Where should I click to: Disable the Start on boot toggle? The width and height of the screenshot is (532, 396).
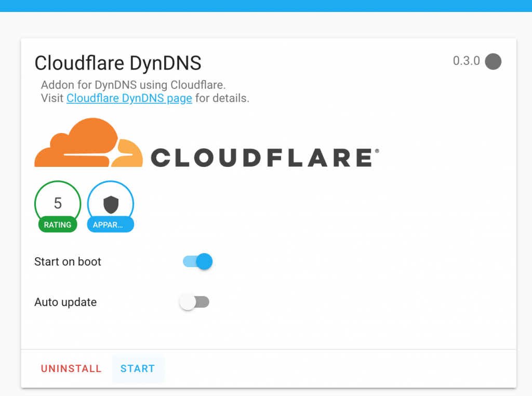pos(197,261)
